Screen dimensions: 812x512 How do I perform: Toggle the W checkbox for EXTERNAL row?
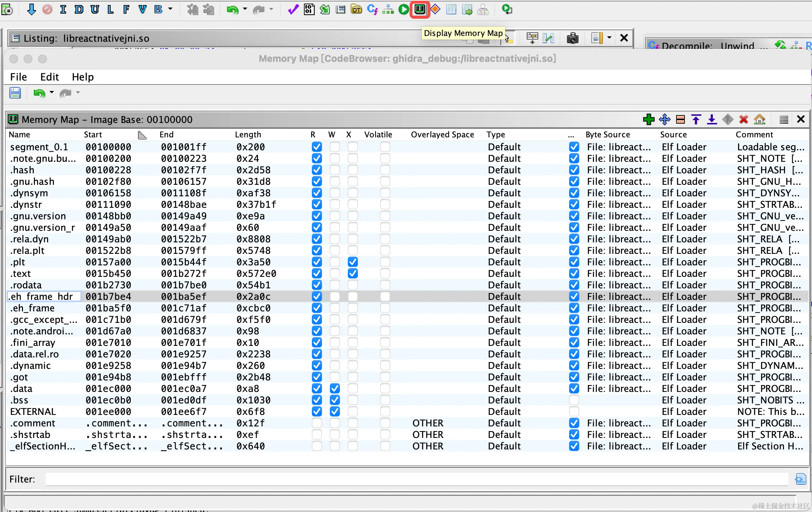[x=335, y=411]
